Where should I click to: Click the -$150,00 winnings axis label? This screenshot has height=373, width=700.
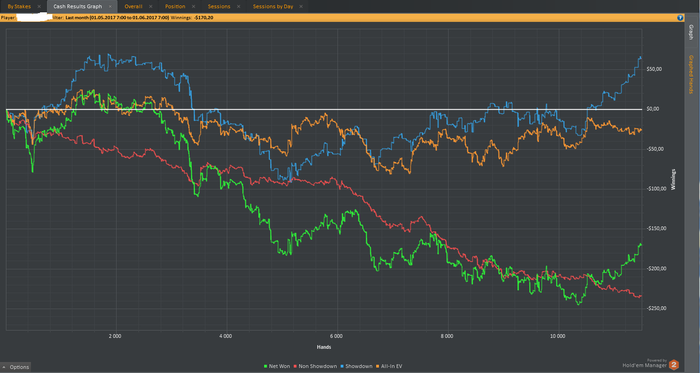click(656, 228)
